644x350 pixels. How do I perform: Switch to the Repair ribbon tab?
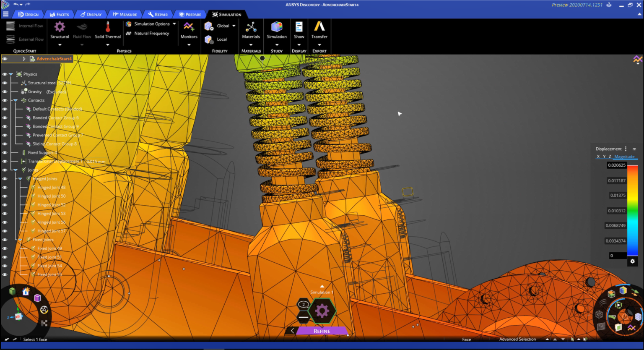[158, 14]
